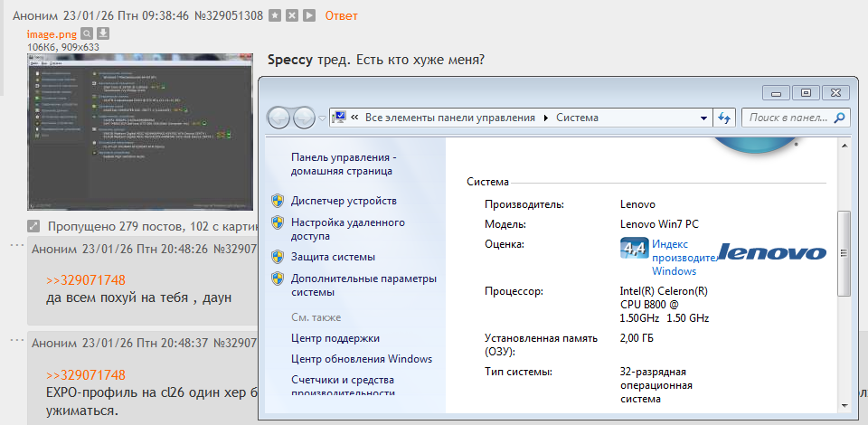Click Пропущено 279 постов text

pyautogui.click(x=152, y=226)
